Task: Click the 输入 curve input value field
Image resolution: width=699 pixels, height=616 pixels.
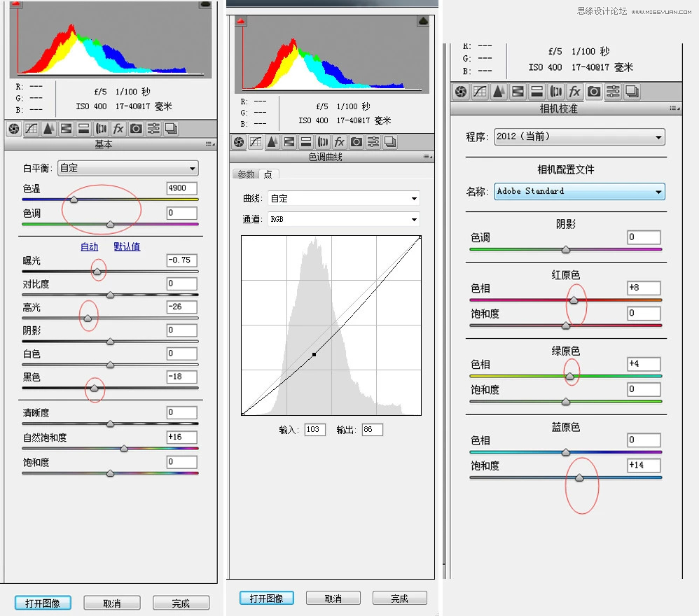Action: tap(314, 430)
